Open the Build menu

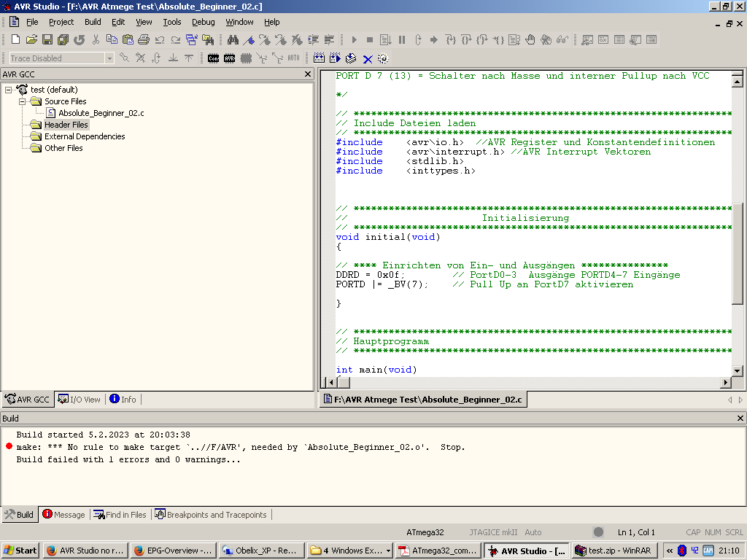click(93, 22)
